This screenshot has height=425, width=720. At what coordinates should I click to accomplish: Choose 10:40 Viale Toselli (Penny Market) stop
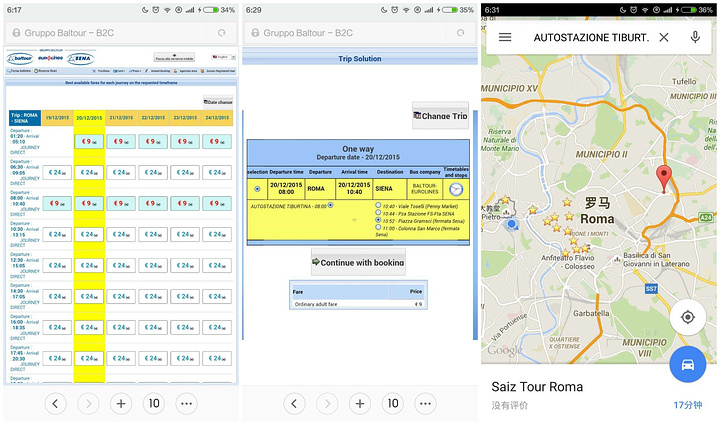(378, 205)
